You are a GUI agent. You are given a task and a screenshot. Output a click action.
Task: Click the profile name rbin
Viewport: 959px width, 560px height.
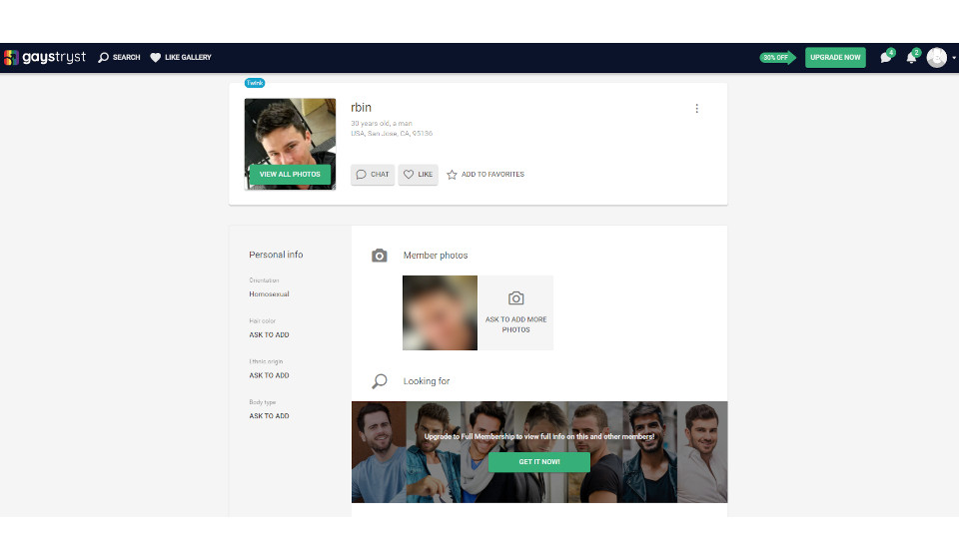[x=361, y=108]
